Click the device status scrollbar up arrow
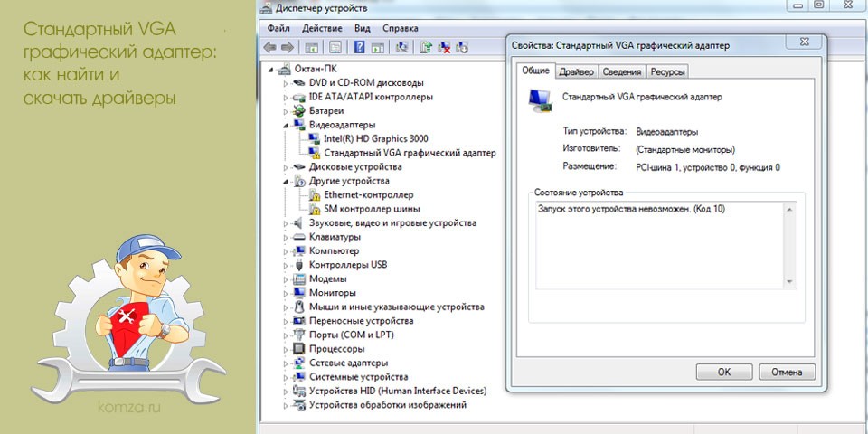The height and width of the screenshot is (434, 868). tap(790, 210)
